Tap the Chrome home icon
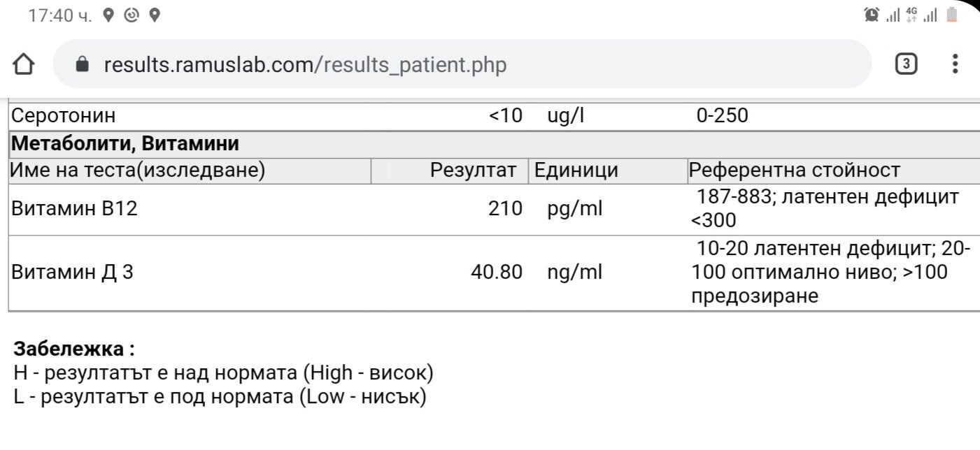 tap(24, 65)
